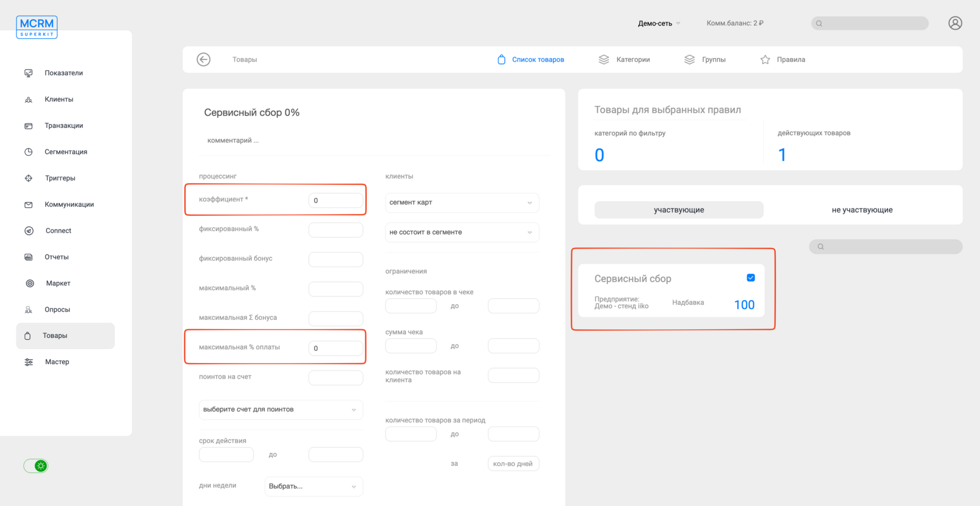Click the Триггеры crosshair icon

[x=29, y=178]
